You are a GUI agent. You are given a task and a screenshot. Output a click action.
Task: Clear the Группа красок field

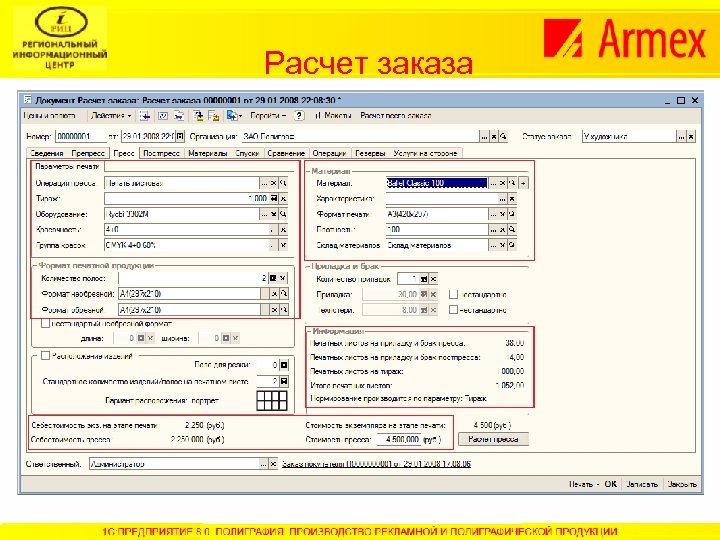point(283,245)
